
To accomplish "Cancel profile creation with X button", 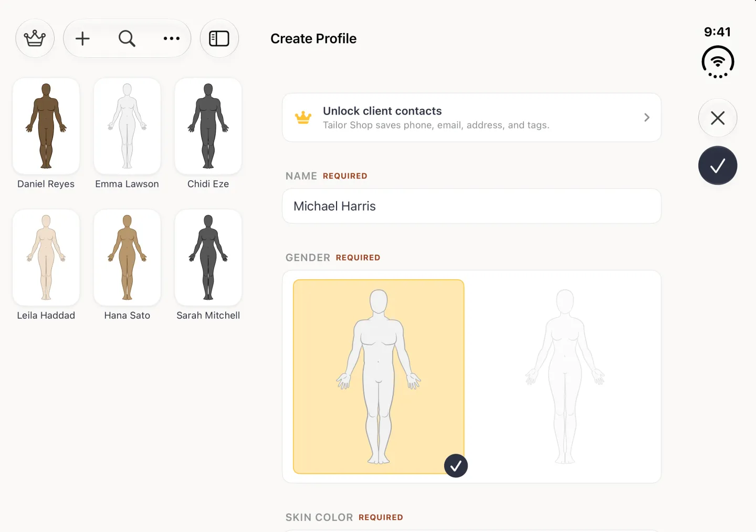I will click(x=718, y=118).
